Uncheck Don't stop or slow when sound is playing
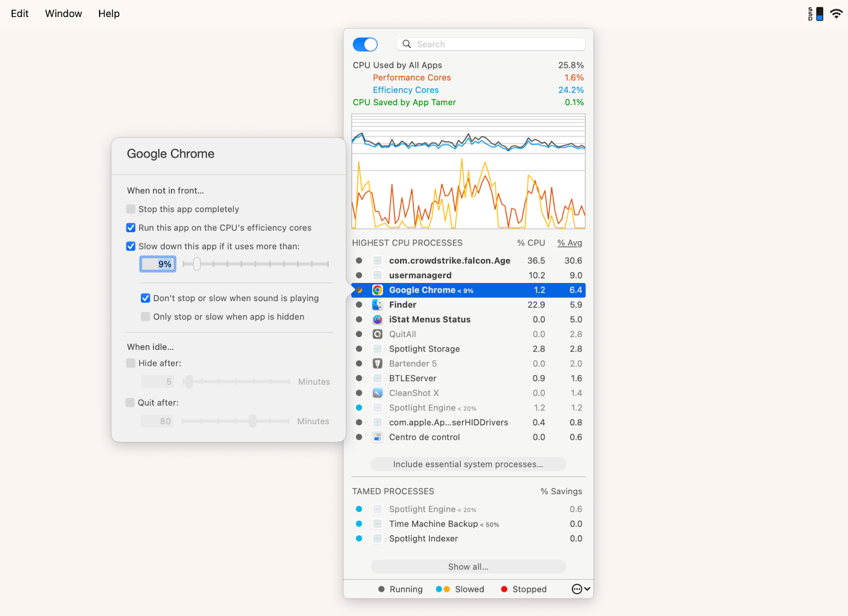848x616 pixels. coord(145,298)
